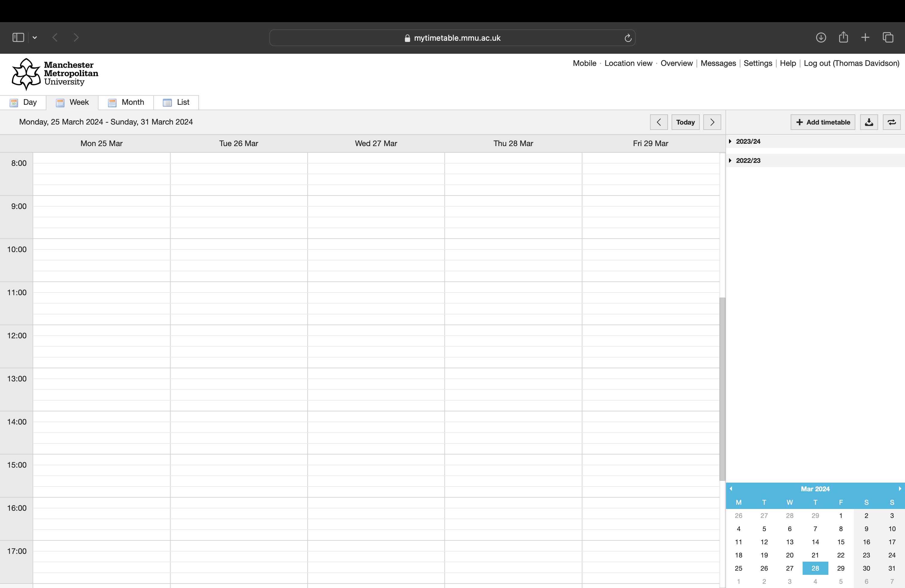Show Safari tab overview icon
This screenshot has width=905, height=588.
888,37
